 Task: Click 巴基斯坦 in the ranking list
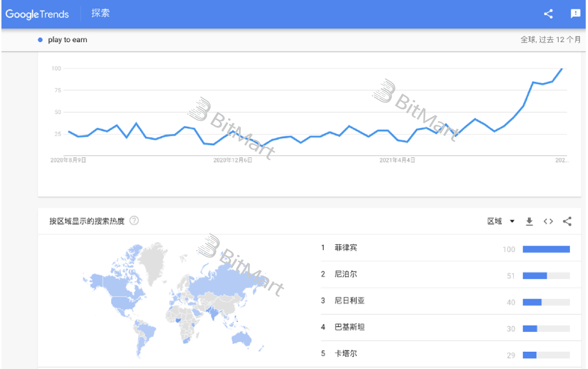(349, 327)
